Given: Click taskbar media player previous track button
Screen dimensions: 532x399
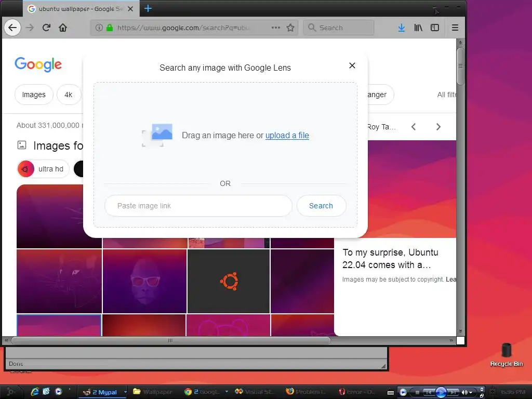Looking at the screenshot, I should (429, 393).
